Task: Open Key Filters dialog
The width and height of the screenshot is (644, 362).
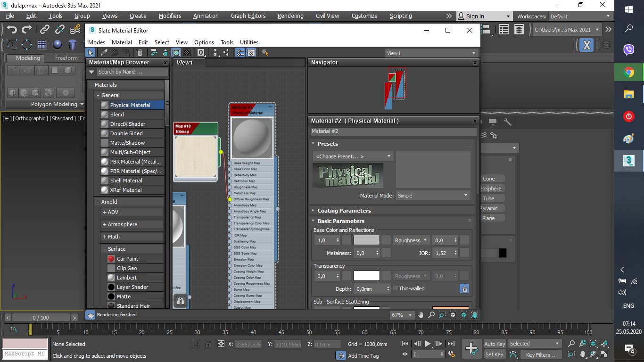Action: click(x=540, y=354)
